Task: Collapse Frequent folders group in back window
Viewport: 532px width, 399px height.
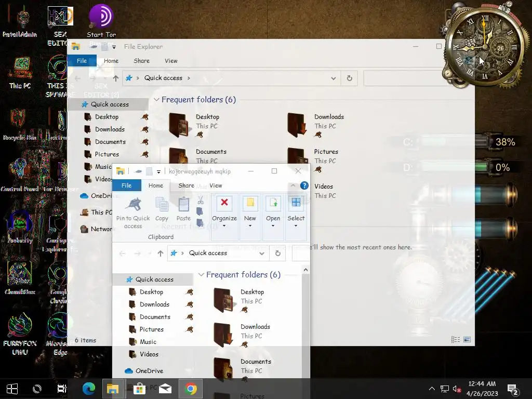Action: [156, 100]
